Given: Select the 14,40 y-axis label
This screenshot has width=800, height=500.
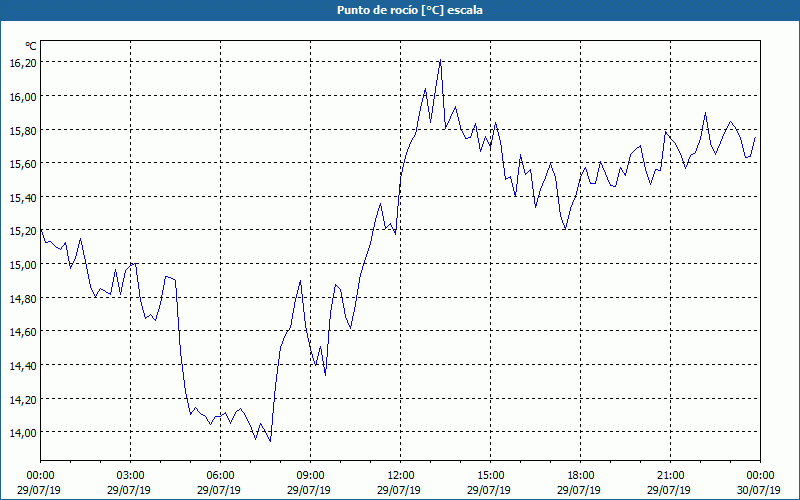Looking at the screenshot, I should (23, 366).
